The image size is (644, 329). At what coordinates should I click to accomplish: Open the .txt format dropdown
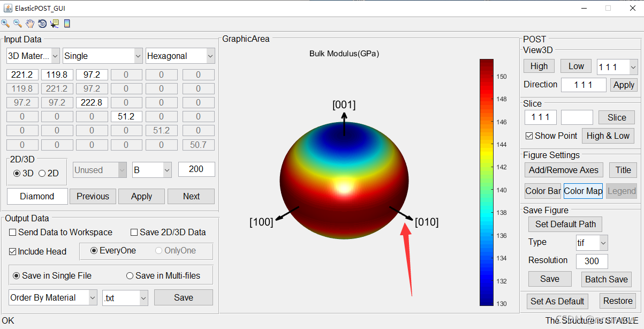125,298
